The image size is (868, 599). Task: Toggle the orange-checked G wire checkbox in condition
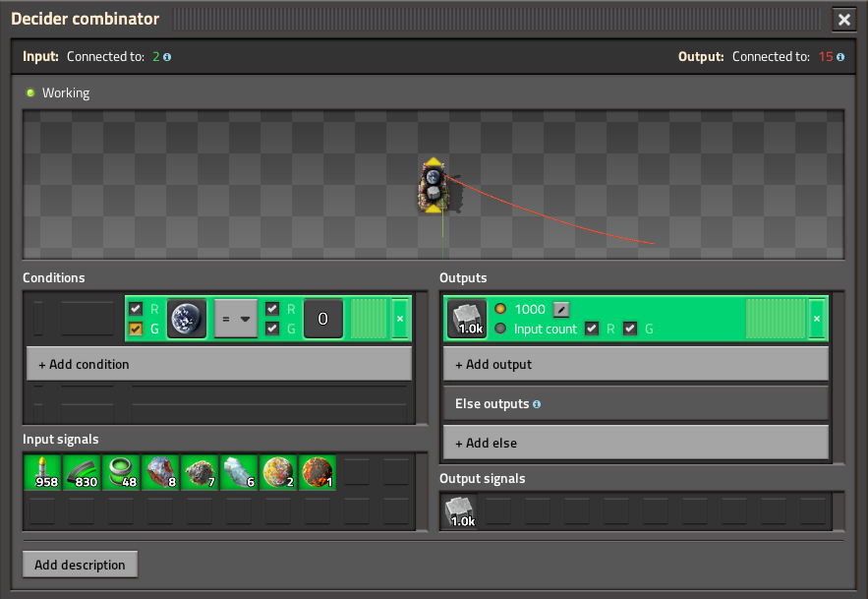click(136, 329)
